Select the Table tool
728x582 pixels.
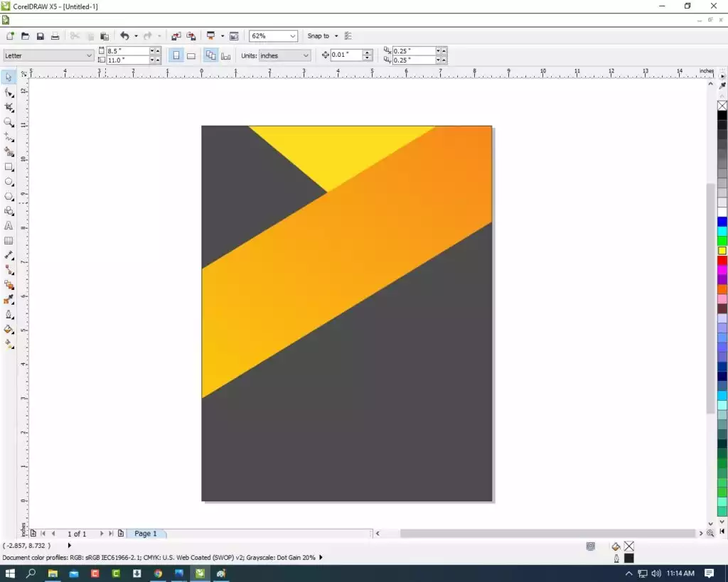tap(9, 240)
